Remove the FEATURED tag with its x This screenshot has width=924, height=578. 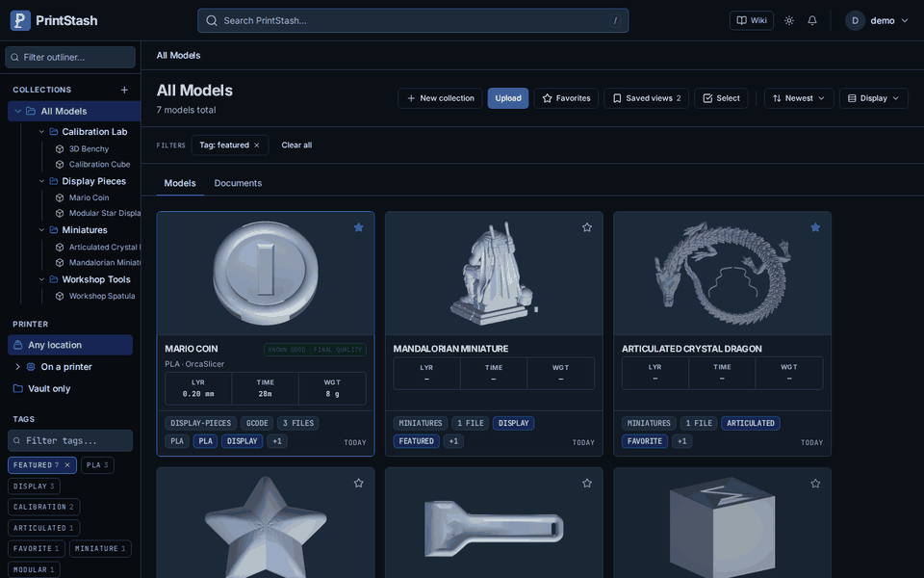click(67, 465)
